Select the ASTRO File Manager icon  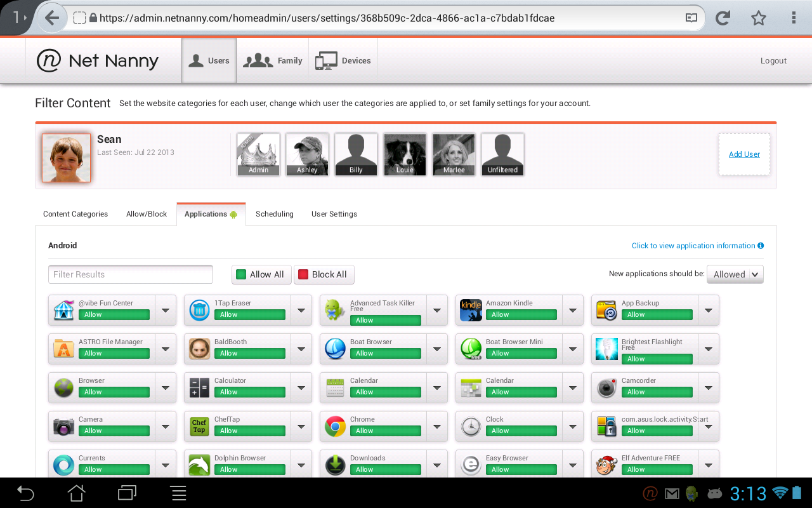(x=64, y=349)
